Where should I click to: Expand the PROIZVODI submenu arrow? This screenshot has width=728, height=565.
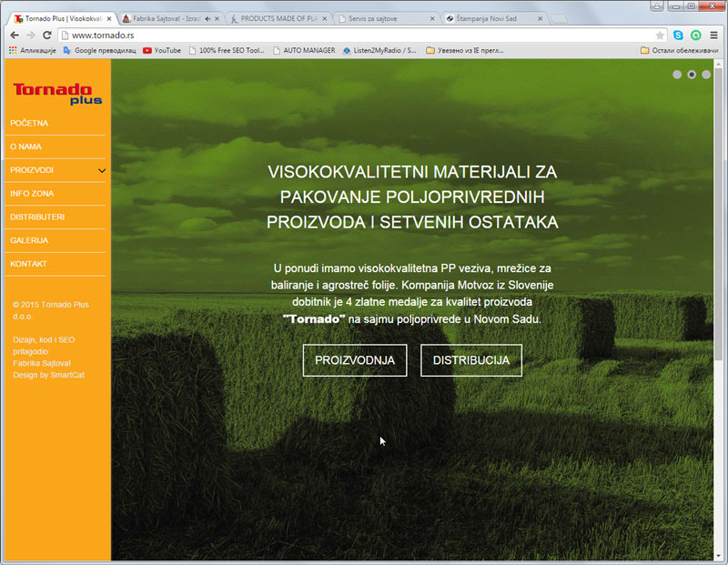(102, 170)
